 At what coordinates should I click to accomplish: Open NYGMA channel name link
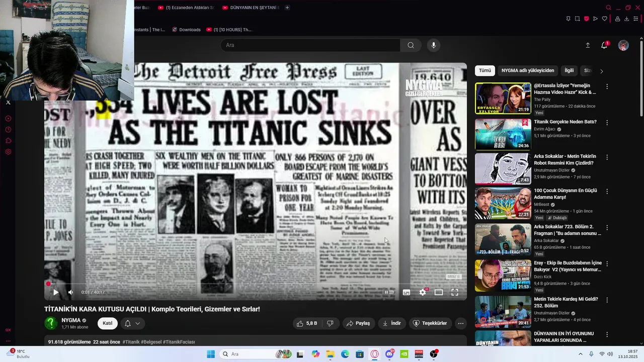[71, 320]
